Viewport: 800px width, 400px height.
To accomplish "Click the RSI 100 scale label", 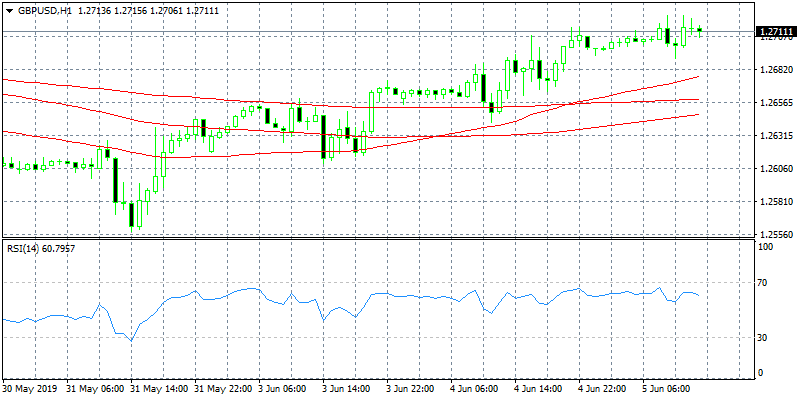I will (764, 246).
